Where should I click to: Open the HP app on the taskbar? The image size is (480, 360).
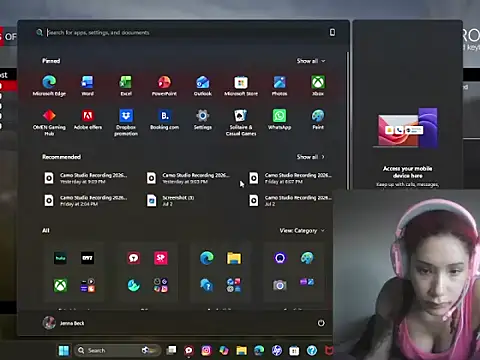(277, 350)
